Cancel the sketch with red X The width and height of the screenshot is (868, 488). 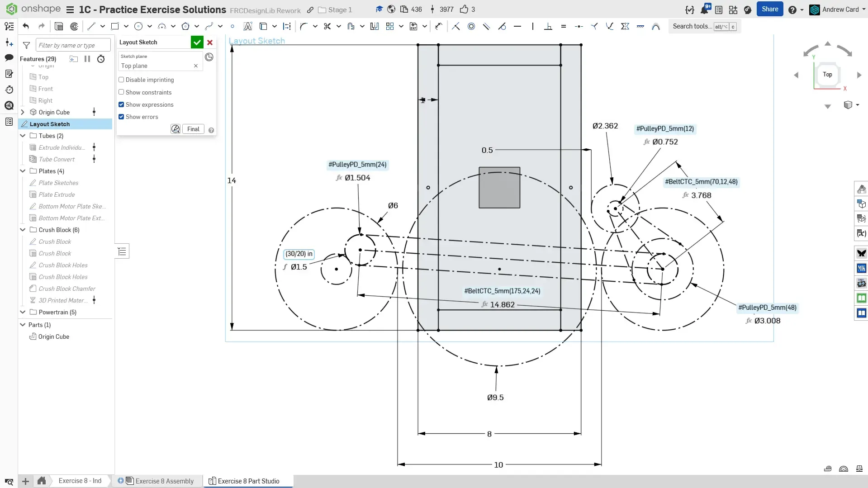click(x=210, y=43)
